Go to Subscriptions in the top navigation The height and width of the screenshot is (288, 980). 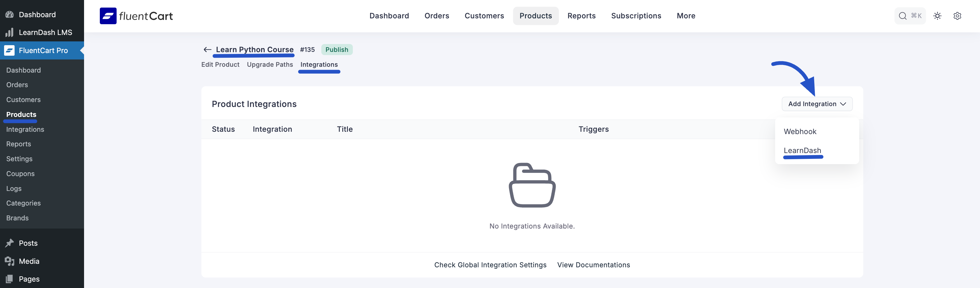(636, 16)
